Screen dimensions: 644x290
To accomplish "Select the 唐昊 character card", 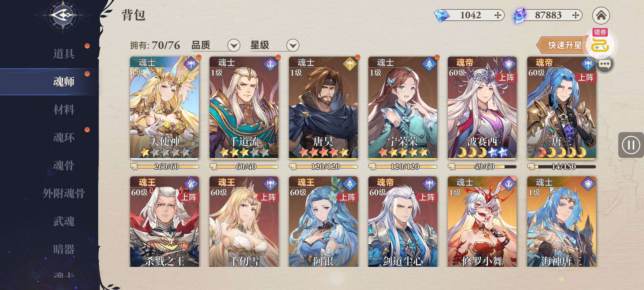I will (323, 108).
